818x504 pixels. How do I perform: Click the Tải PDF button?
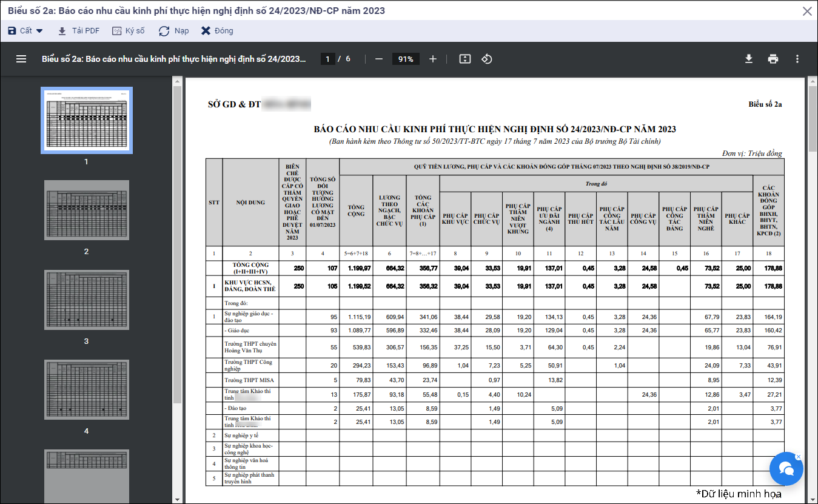tap(78, 31)
